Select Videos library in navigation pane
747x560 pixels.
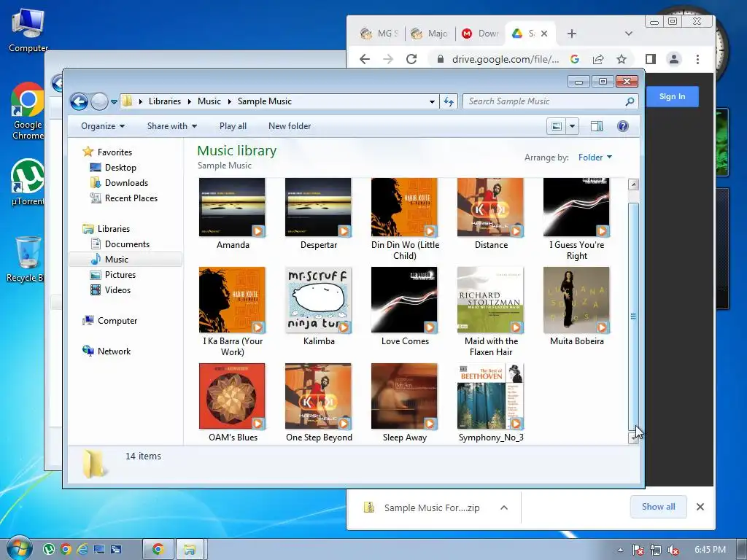(117, 290)
